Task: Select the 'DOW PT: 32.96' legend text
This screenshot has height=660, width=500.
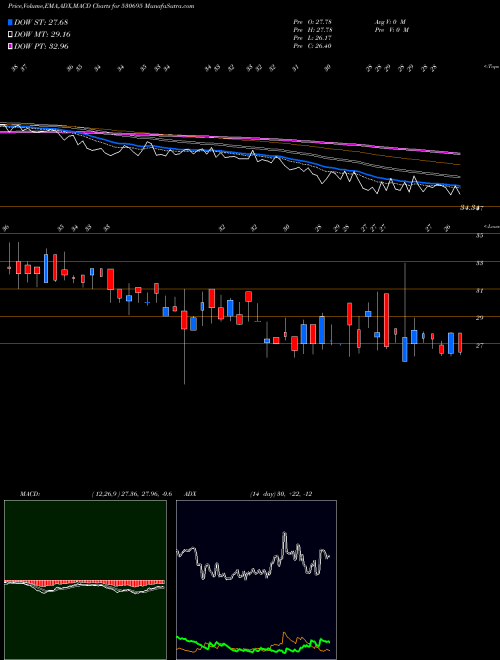Action: click(x=41, y=46)
